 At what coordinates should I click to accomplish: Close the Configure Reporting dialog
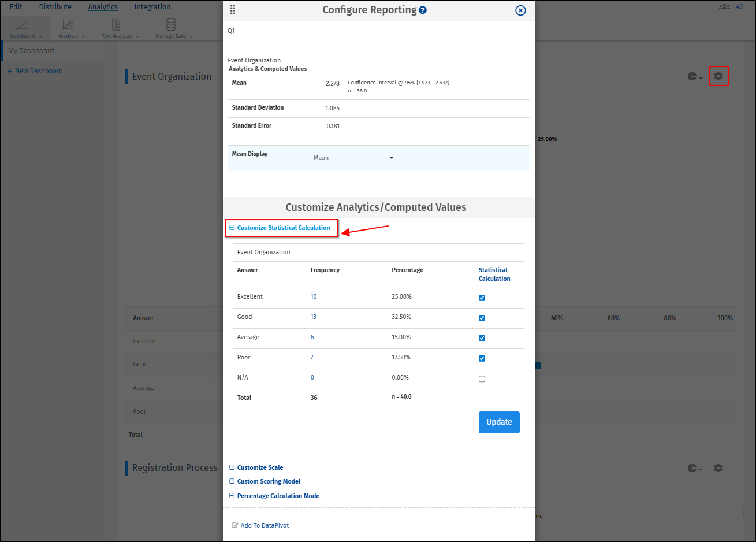coord(520,10)
